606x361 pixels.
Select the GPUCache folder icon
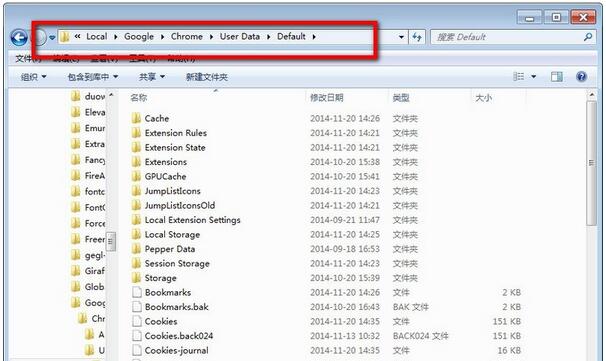pyautogui.click(x=136, y=176)
